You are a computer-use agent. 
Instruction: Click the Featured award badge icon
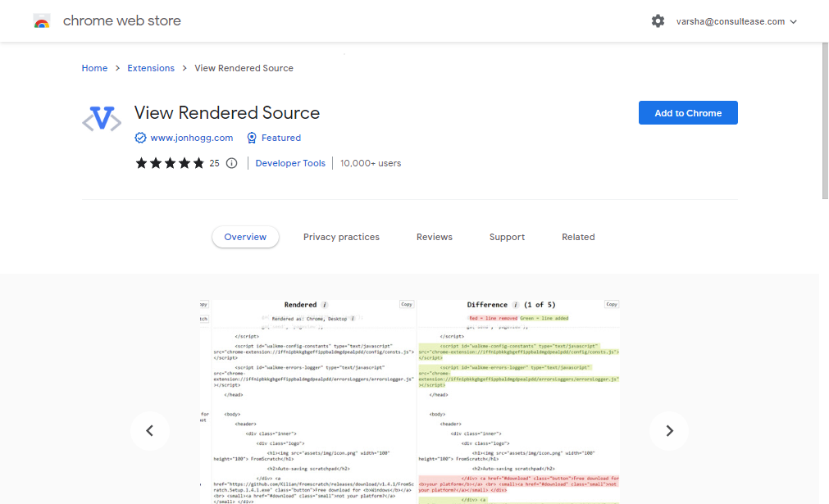(x=252, y=138)
